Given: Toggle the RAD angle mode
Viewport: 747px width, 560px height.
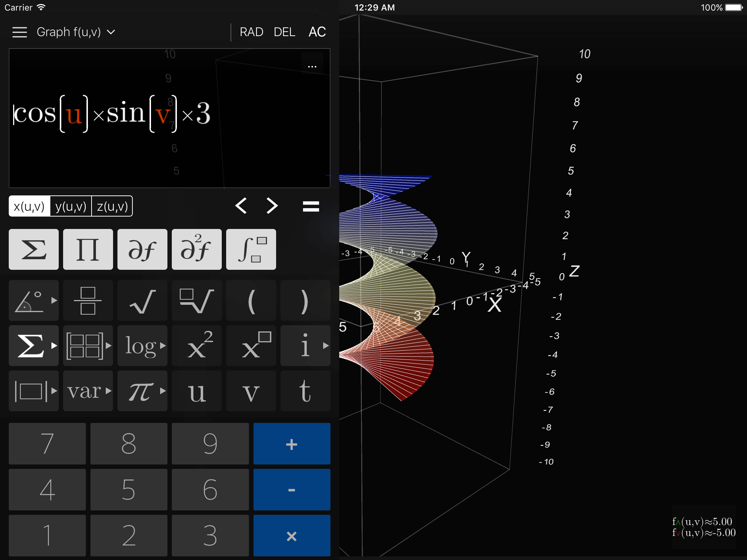Looking at the screenshot, I should point(251,32).
